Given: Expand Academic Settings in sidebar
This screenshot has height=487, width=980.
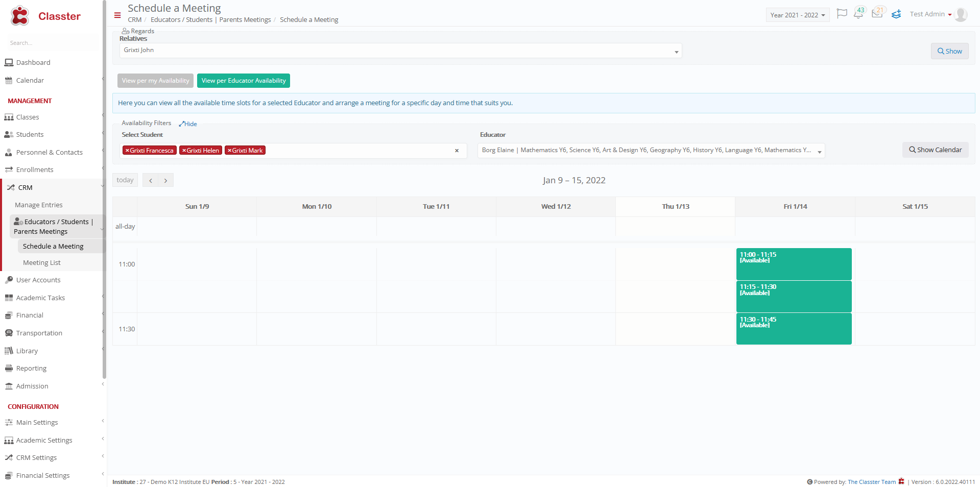Looking at the screenshot, I should pyautogui.click(x=103, y=439).
